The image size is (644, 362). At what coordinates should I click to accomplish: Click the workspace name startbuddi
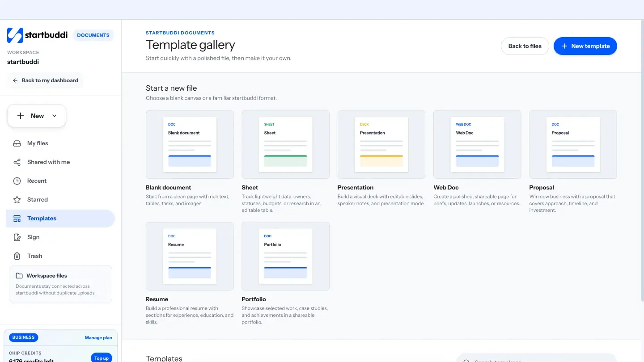[x=23, y=62]
